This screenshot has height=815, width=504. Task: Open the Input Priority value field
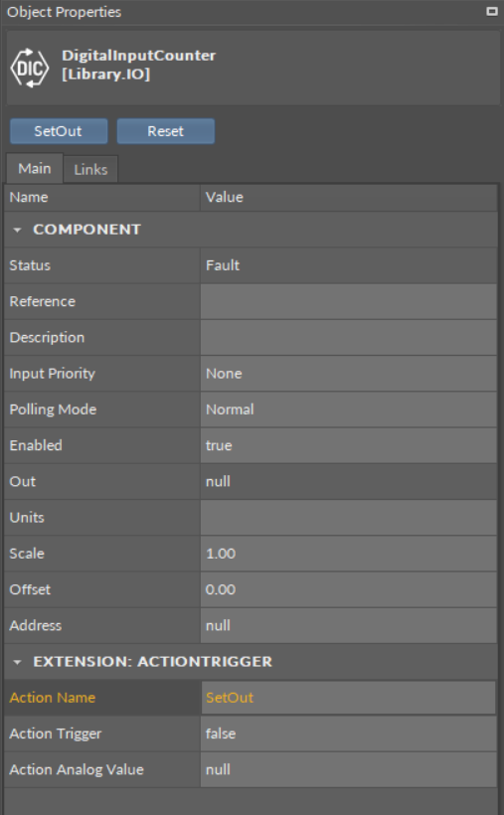(x=349, y=373)
